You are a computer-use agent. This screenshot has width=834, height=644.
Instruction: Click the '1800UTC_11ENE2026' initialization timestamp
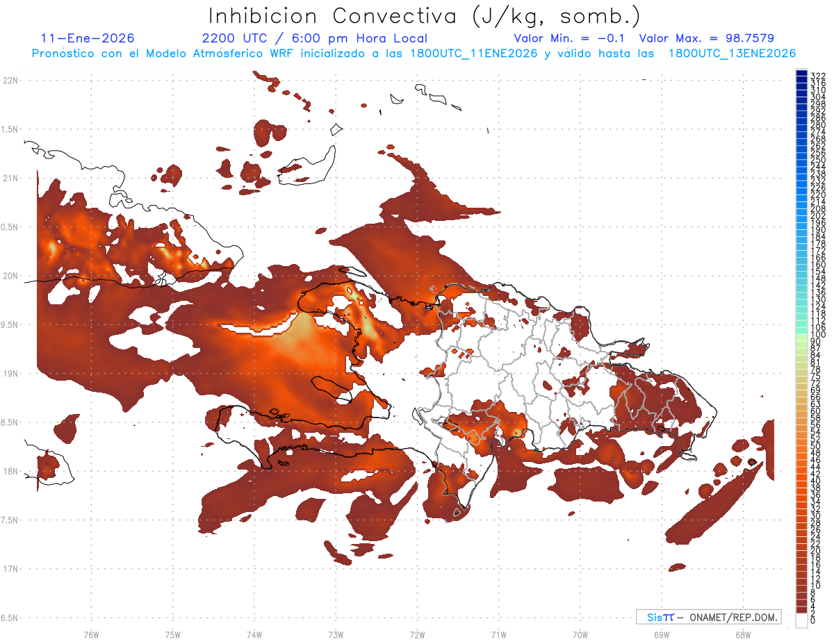click(474, 53)
